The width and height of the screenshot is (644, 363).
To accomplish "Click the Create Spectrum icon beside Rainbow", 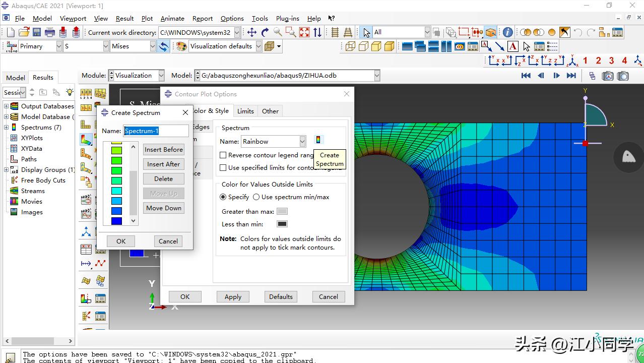I will coord(318,140).
